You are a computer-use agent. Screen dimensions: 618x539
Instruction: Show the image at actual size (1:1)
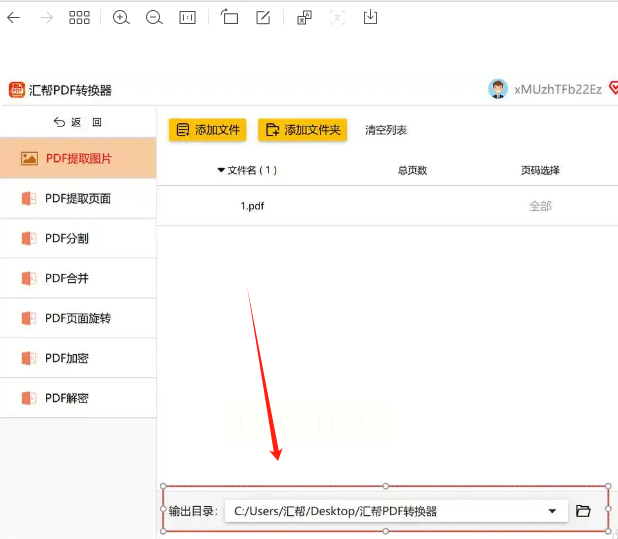[x=187, y=18]
